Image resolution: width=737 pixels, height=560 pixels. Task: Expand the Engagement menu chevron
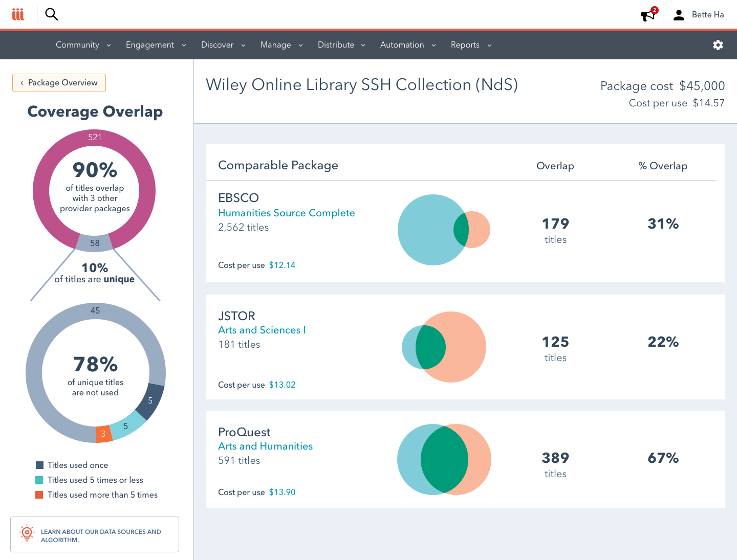tap(184, 45)
